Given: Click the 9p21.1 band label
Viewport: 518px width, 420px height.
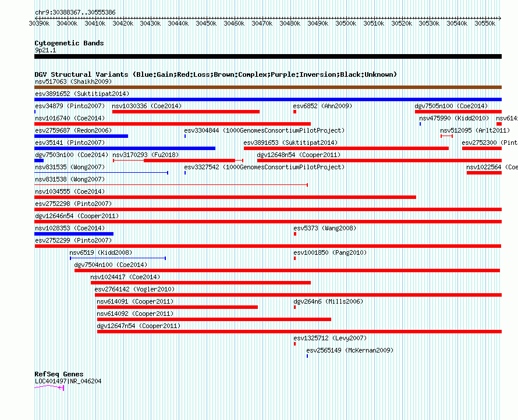Looking at the screenshot, I should tap(45, 50).
